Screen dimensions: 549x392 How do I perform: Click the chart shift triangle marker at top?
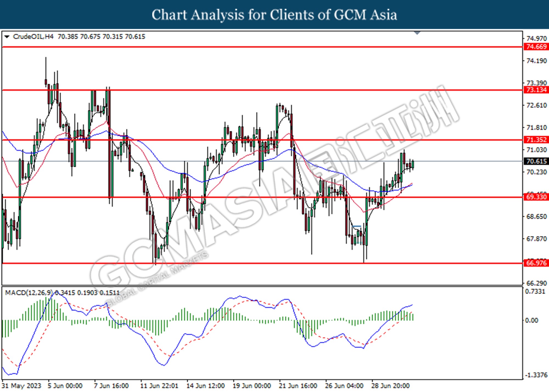click(x=417, y=33)
